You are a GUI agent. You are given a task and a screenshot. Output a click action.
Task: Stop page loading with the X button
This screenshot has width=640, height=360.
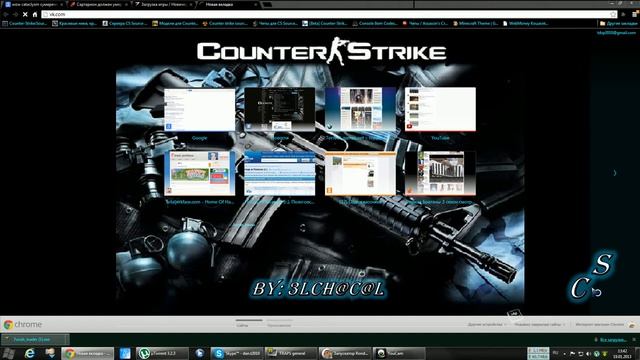click(25, 14)
